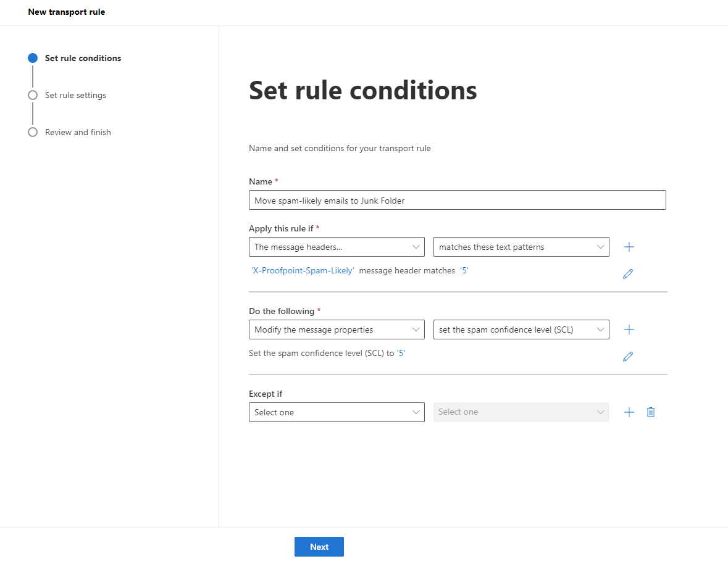
Task: Open 'set the spam confidence level (SCL)' dropdown
Action: [x=521, y=330]
